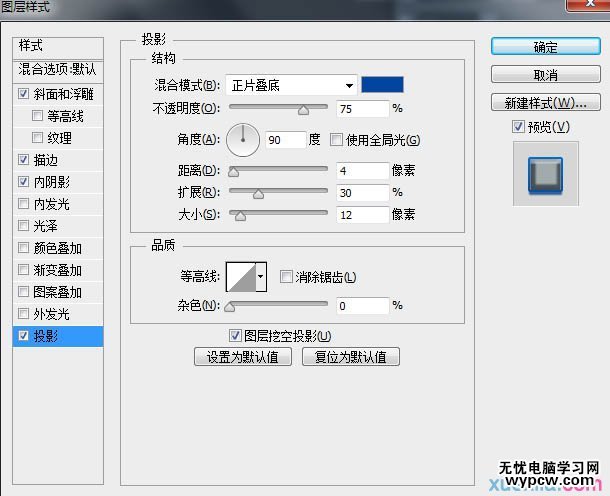This screenshot has height=496, width=610.
Task: Enable the 外发光 style checkbox
Action: pyautogui.click(x=23, y=313)
